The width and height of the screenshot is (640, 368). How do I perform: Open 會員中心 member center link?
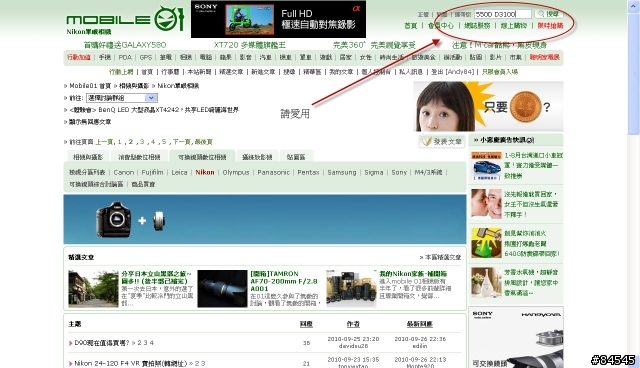click(x=440, y=26)
